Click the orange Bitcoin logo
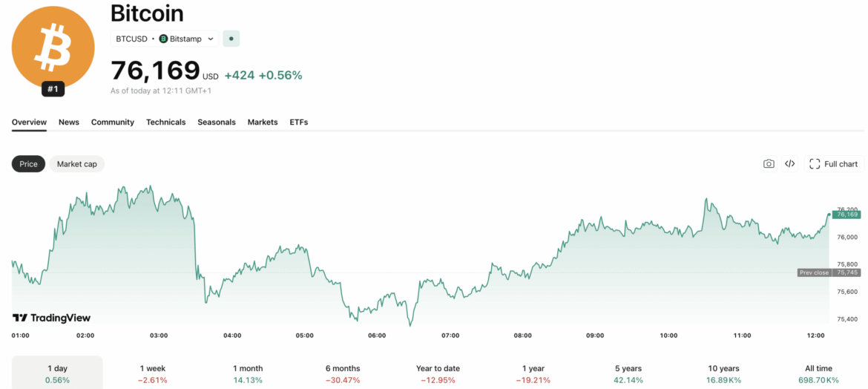This screenshot has width=868, height=389. (x=53, y=47)
